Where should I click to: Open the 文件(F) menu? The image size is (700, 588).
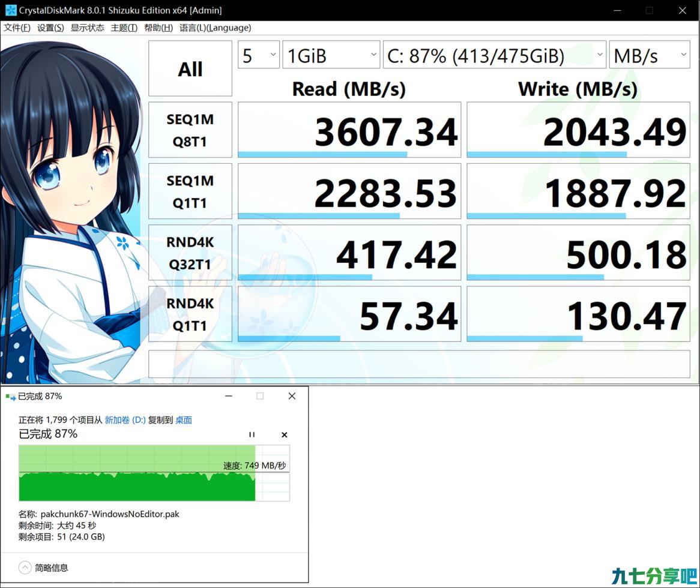point(17,28)
